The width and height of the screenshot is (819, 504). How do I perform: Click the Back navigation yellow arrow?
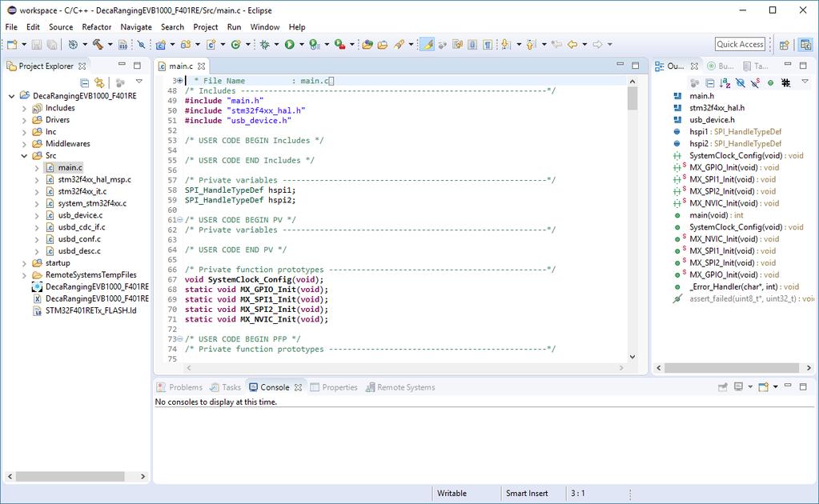pos(572,44)
